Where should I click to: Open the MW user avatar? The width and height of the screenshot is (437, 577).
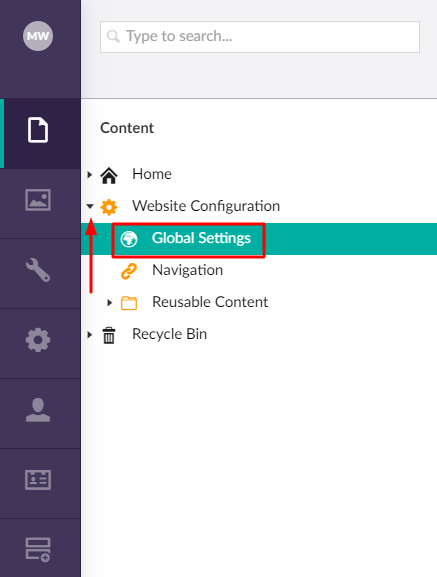pos(38,36)
